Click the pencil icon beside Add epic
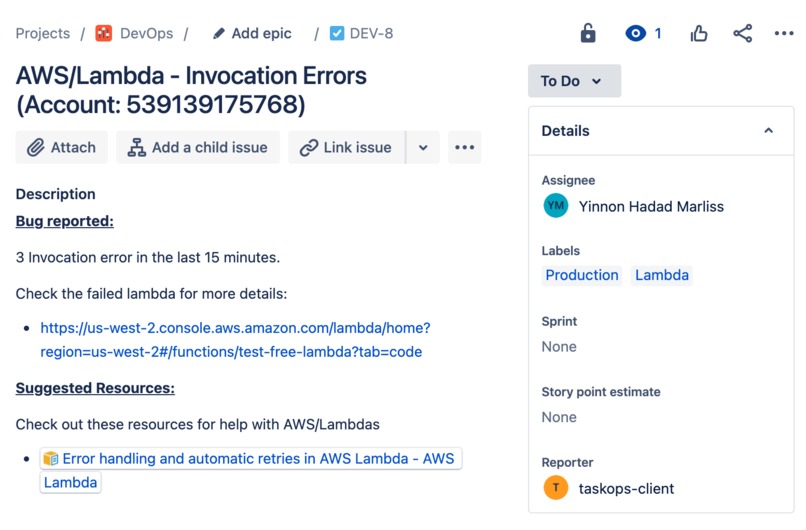Viewport: 806px width, 530px height. (218, 33)
